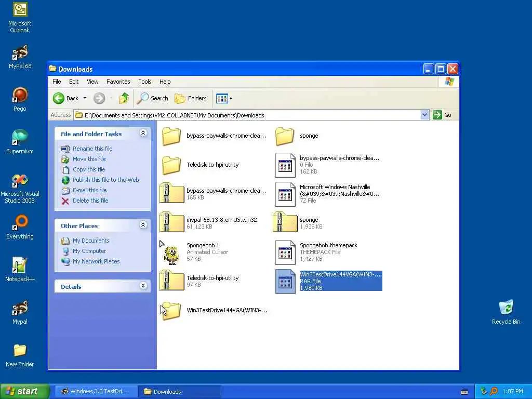This screenshot has width=532, height=399.
Task: Open Notepad++ desktop shortcut
Action: (20, 270)
